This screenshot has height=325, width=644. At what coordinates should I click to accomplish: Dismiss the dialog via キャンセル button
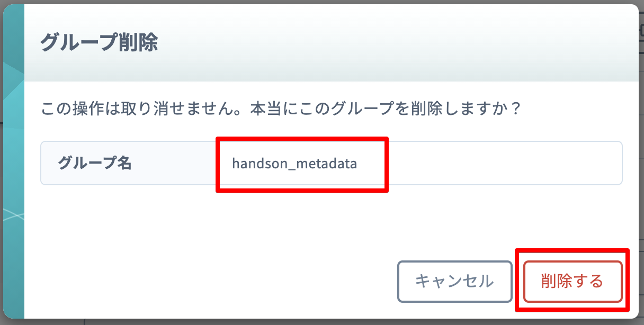point(454,281)
